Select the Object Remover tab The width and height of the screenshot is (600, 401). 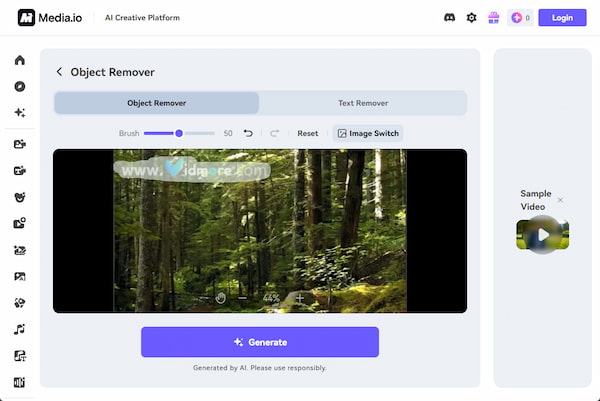(156, 103)
